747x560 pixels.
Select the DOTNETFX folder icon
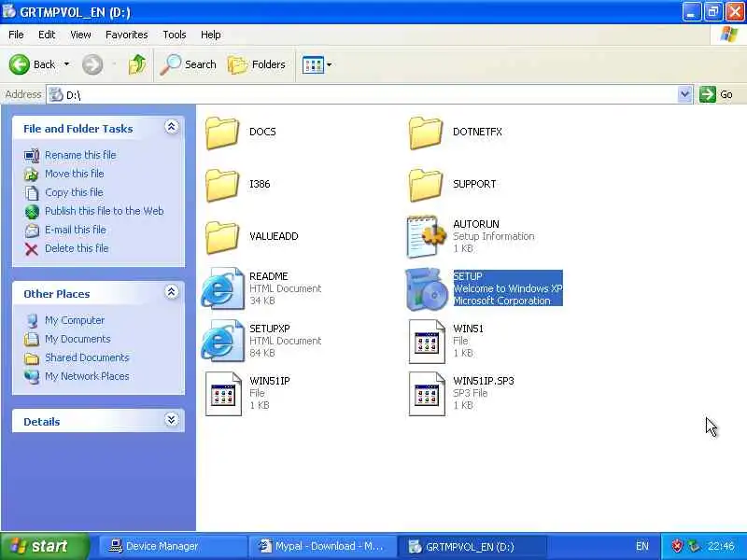pyautogui.click(x=426, y=133)
